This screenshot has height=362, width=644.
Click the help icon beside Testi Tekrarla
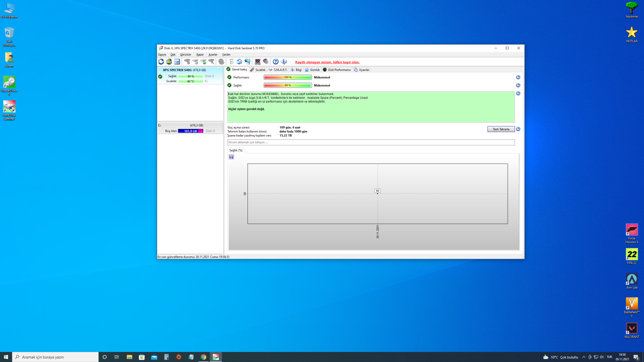[518, 129]
